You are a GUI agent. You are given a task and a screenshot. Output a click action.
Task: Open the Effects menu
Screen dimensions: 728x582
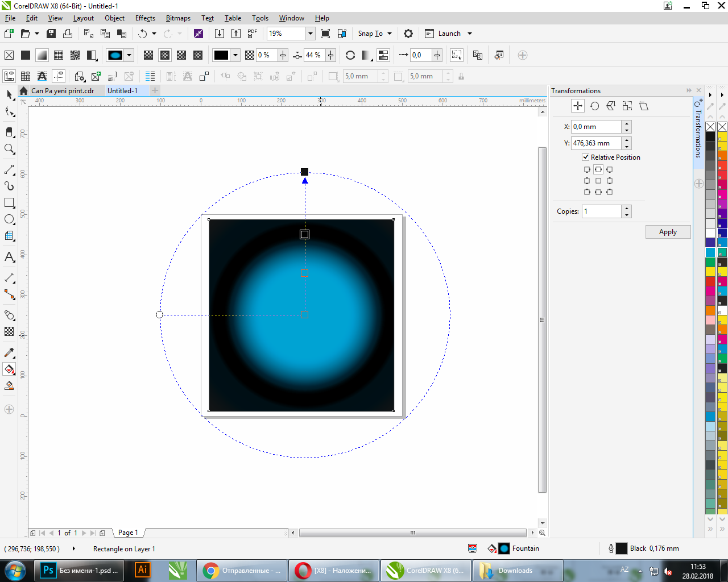(145, 18)
